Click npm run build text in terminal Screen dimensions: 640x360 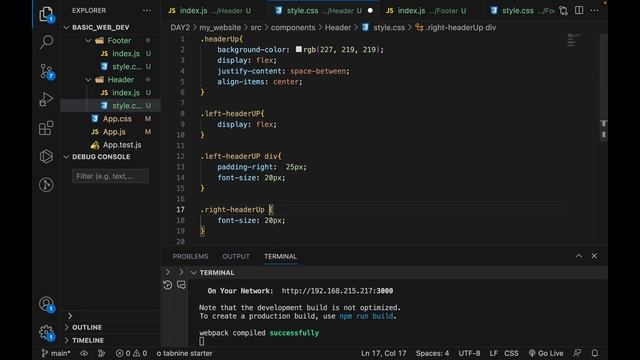367,316
